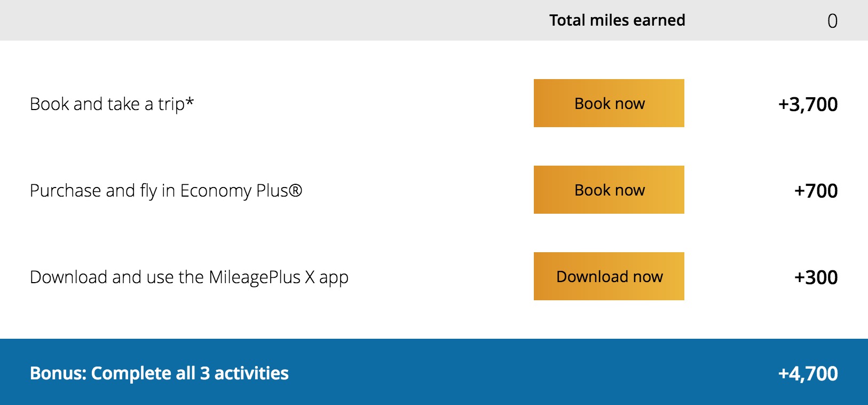This screenshot has height=405, width=868.
Task: Click the +300 miles value
Action: [x=816, y=277]
